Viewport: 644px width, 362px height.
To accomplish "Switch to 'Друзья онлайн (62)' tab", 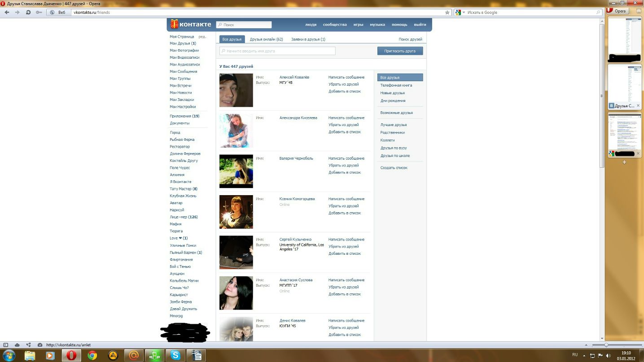I will pyautogui.click(x=266, y=39).
